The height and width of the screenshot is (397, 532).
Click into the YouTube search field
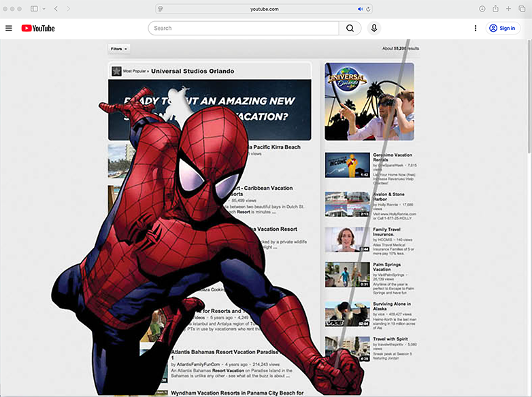click(x=244, y=28)
